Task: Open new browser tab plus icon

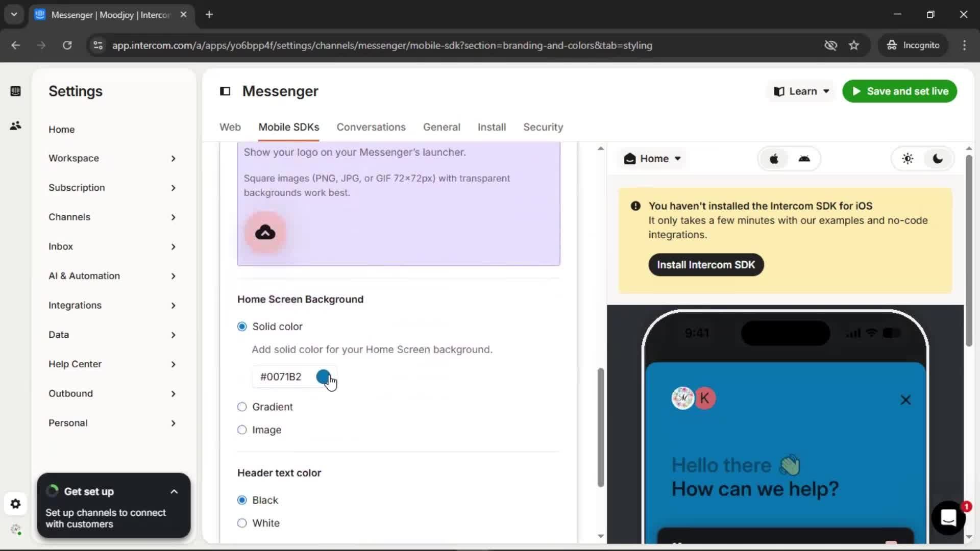Action: (209, 15)
